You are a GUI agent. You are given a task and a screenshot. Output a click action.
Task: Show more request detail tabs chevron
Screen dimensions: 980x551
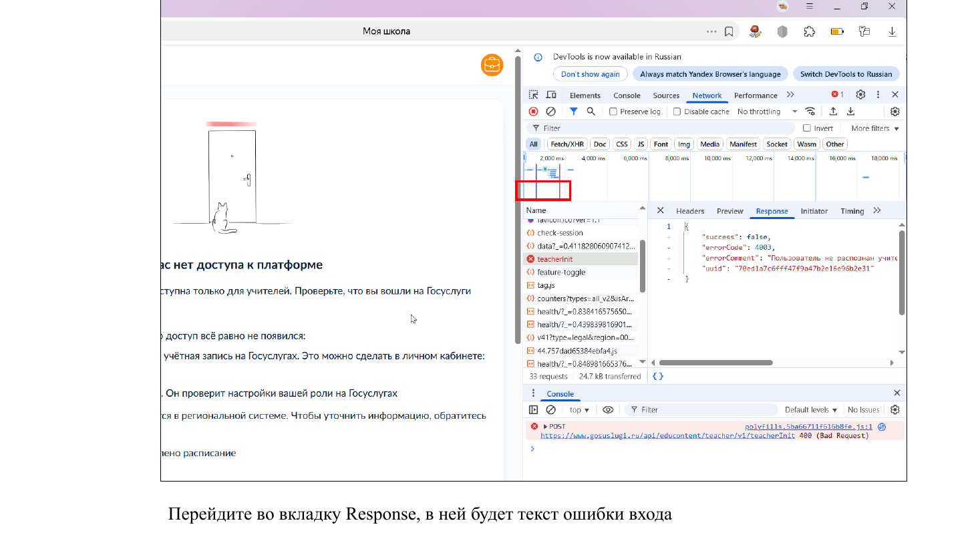coord(877,210)
